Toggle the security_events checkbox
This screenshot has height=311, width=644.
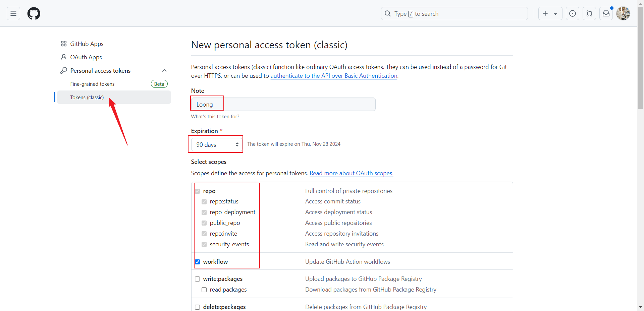click(204, 245)
